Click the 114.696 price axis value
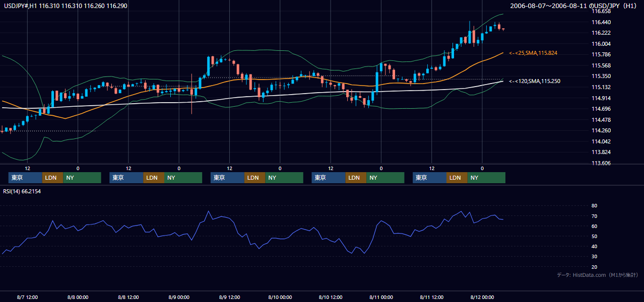Image resolution: width=644 pixels, height=302 pixels. pos(601,109)
